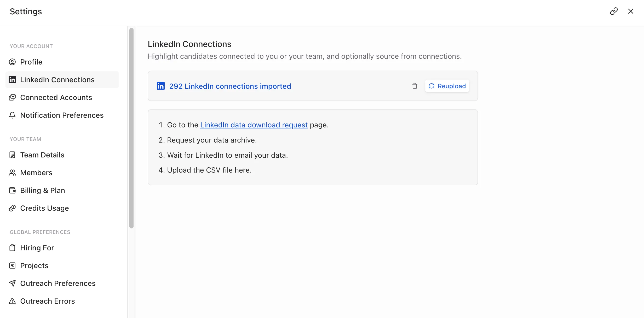The image size is (644, 318).
Task: Click the 292 LinkedIn connections imported text
Action: (230, 86)
